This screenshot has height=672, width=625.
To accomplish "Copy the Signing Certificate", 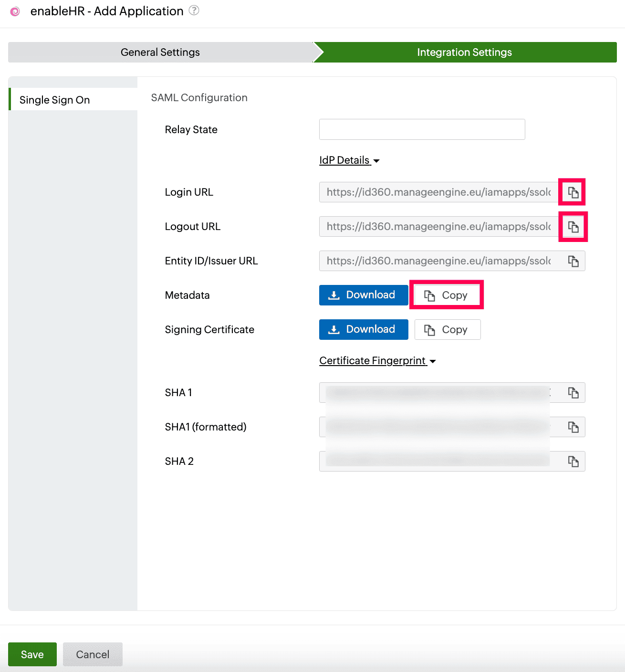I will point(447,330).
